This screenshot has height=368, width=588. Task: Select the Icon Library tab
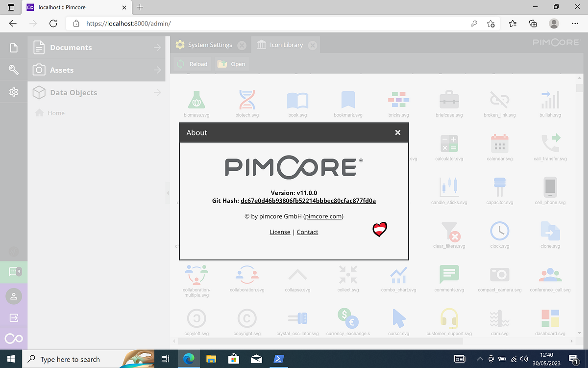(x=286, y=44)
